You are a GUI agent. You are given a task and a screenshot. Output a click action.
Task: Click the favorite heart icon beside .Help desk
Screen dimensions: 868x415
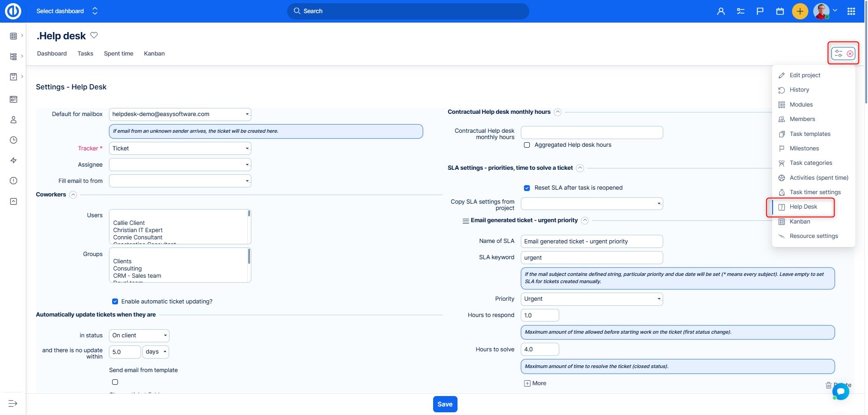click(94, 35)
